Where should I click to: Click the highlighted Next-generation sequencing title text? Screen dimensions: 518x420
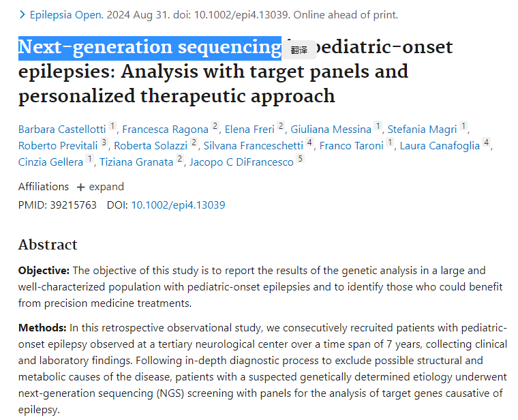tap(150, 48)
